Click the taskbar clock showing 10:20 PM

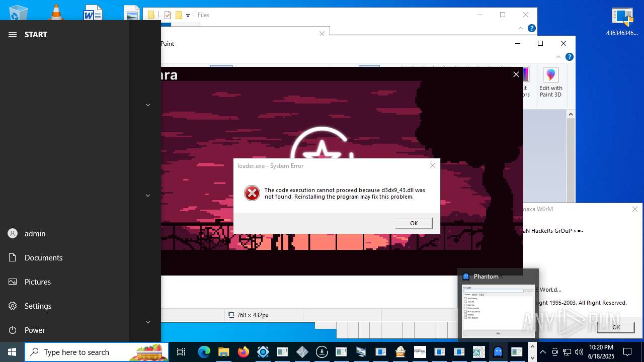601,352
